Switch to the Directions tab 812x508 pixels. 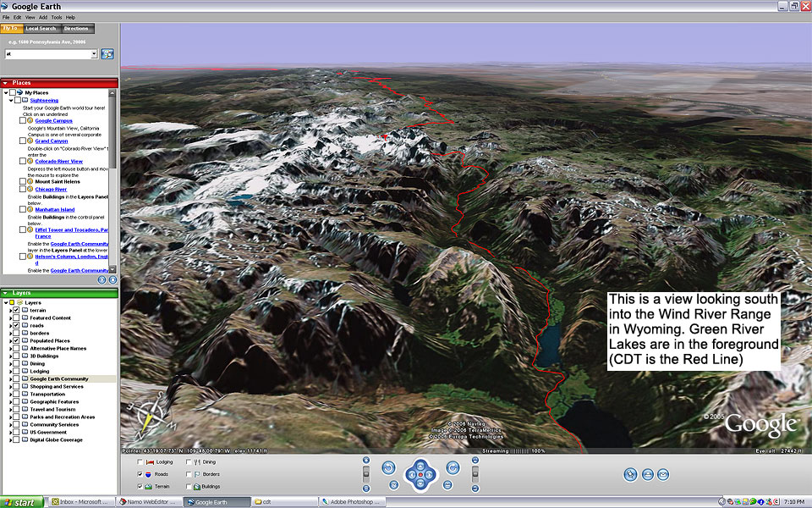pyautogui.click(x=76, y=29)
